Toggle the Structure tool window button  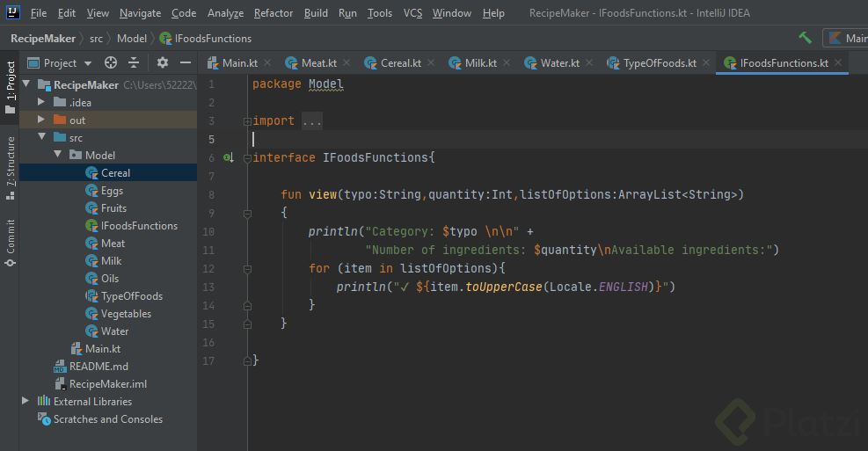(x=10, y=168)
